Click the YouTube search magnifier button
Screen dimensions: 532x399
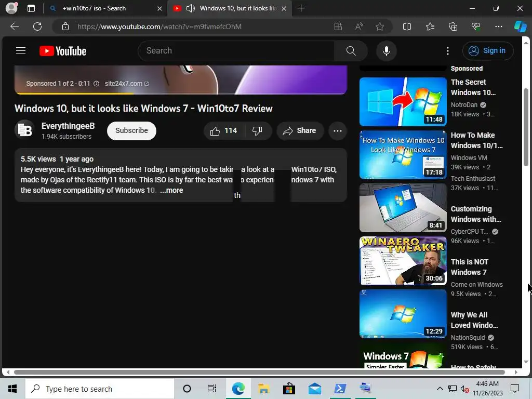351,51
